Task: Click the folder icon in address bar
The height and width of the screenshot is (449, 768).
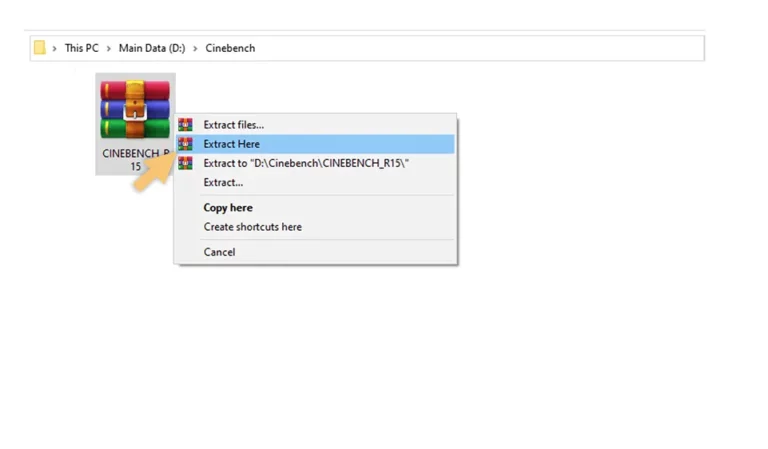Action: click(40, 48)
